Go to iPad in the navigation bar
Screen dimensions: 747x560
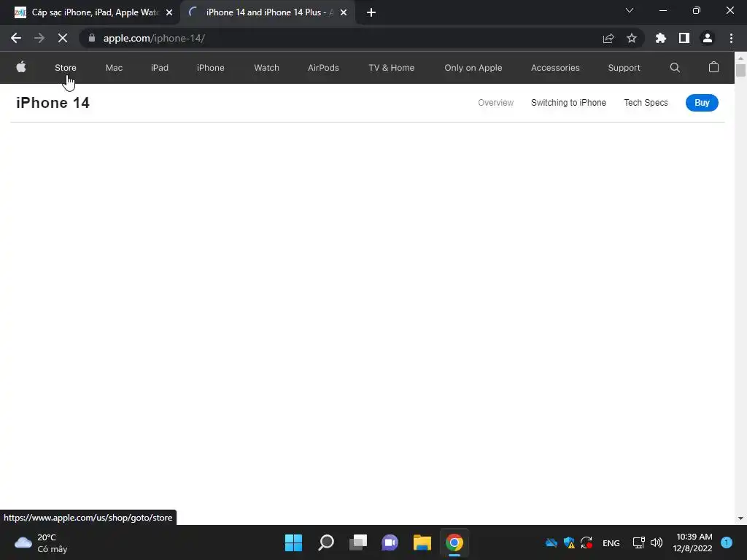[x=160, y=68]
